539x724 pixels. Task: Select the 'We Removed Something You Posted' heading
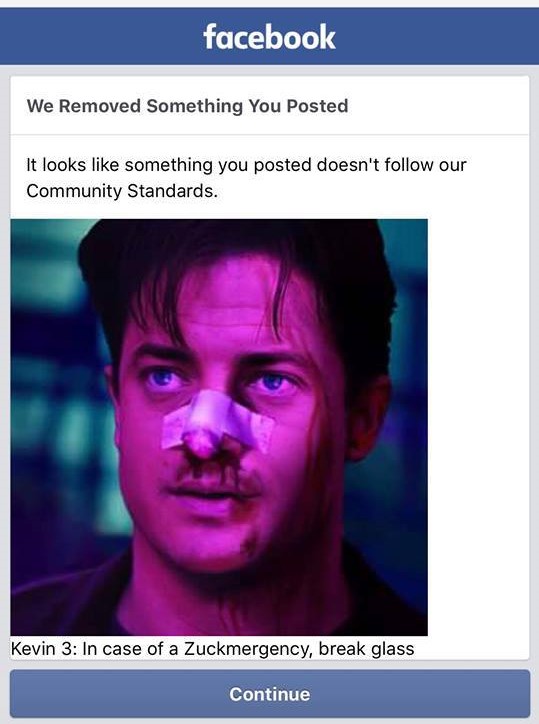click(188, 106)
